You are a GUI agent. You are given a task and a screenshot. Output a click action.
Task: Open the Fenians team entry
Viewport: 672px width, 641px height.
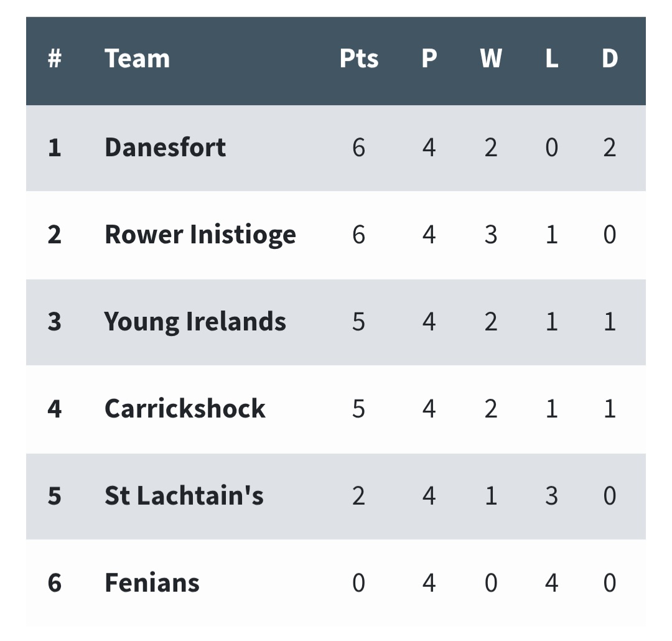point(152,583)
